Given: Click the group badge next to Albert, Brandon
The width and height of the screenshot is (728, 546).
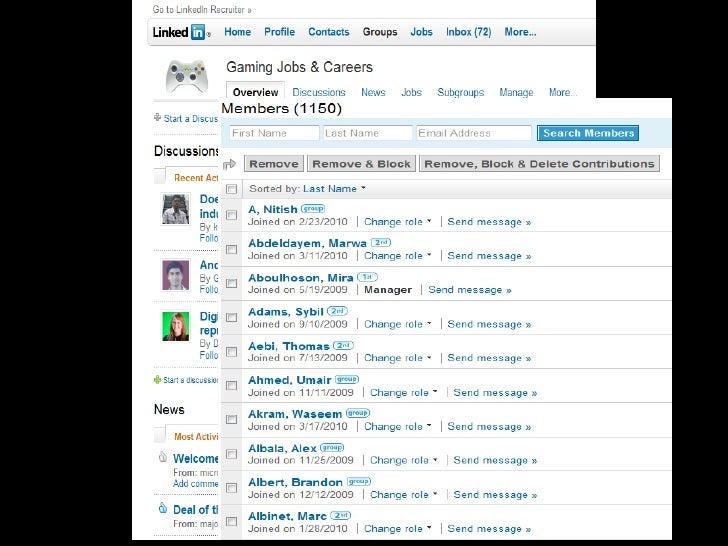Looking at the screenshot, I should pyautogui.click(x=359, y=481).
